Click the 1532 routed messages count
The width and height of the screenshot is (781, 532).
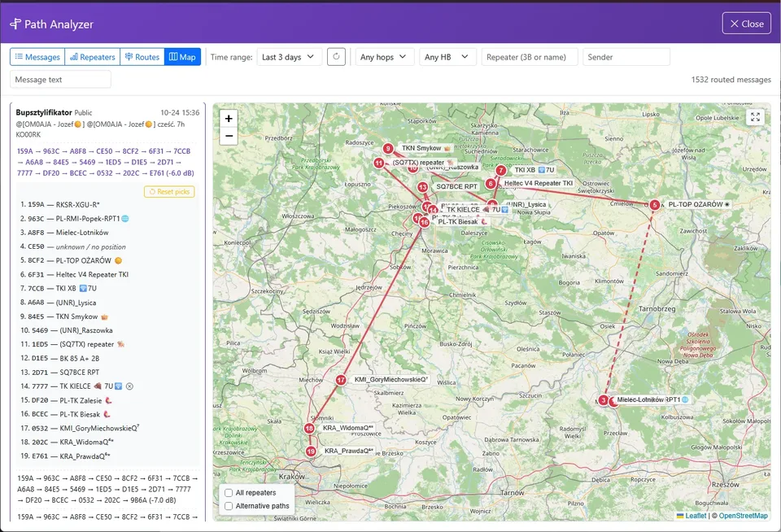click(x=731, y=80)
